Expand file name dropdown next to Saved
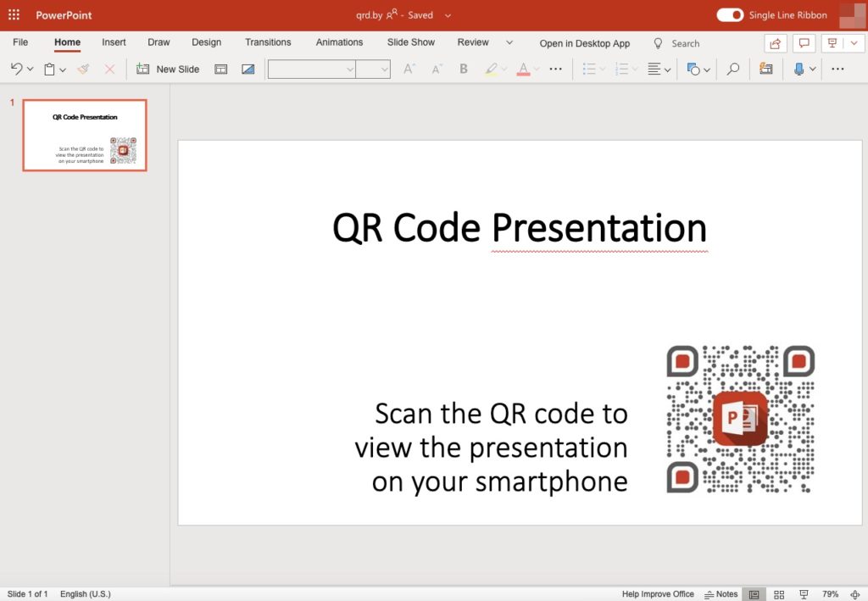 coord(448,15)
